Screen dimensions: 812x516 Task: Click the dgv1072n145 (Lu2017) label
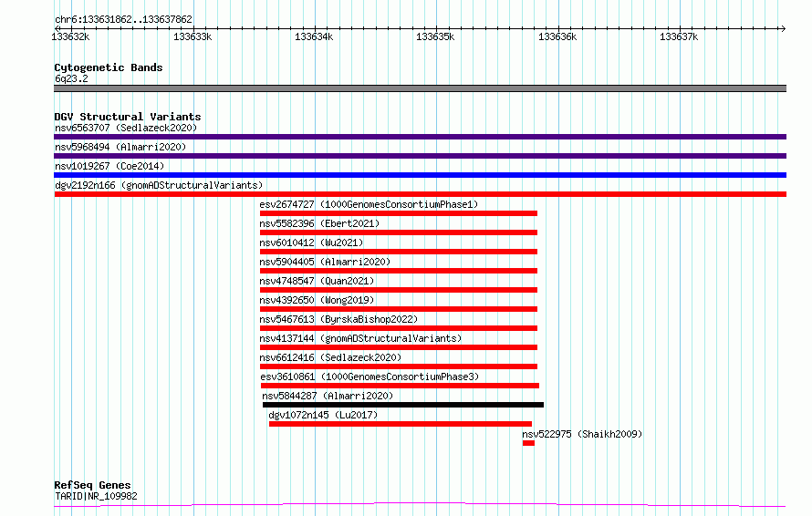tap(323, 415)
